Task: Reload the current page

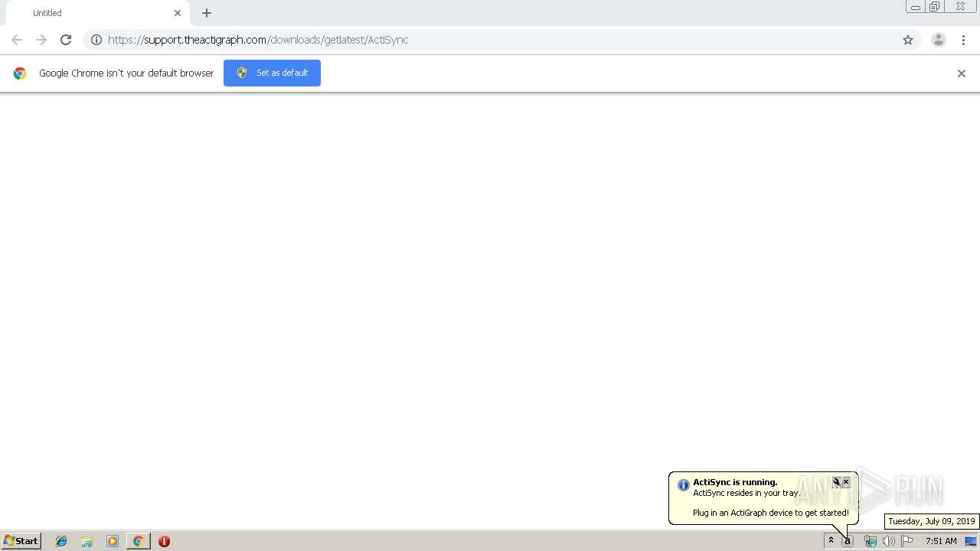Action: click(66, 40)
